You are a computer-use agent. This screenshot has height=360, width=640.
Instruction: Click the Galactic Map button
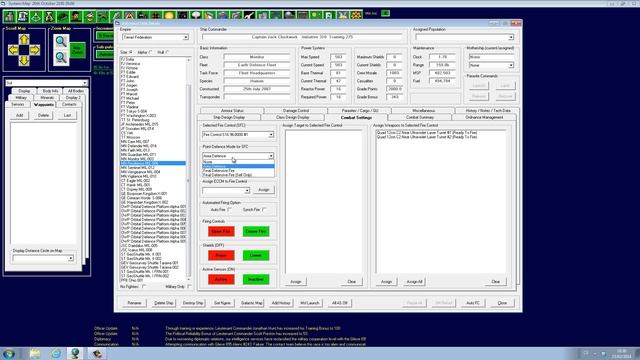pos(251,303)
